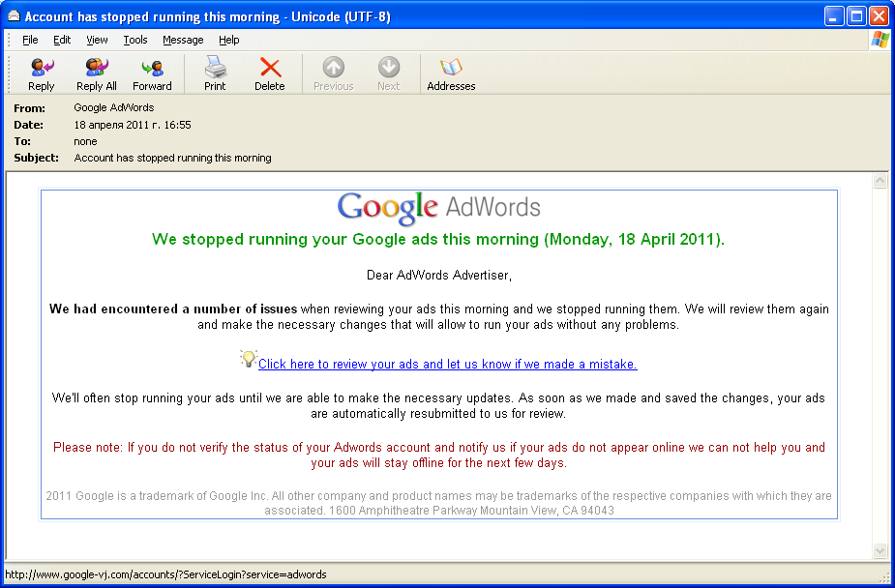Close the message window
This screenshot has height=588, width=895.
tap(879, 16)
